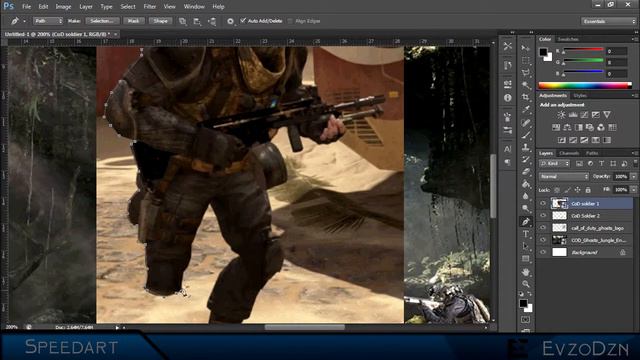Toggle lock transparent pixels
The height and width of the screenshot is (360, 640).
pos(557,190)
